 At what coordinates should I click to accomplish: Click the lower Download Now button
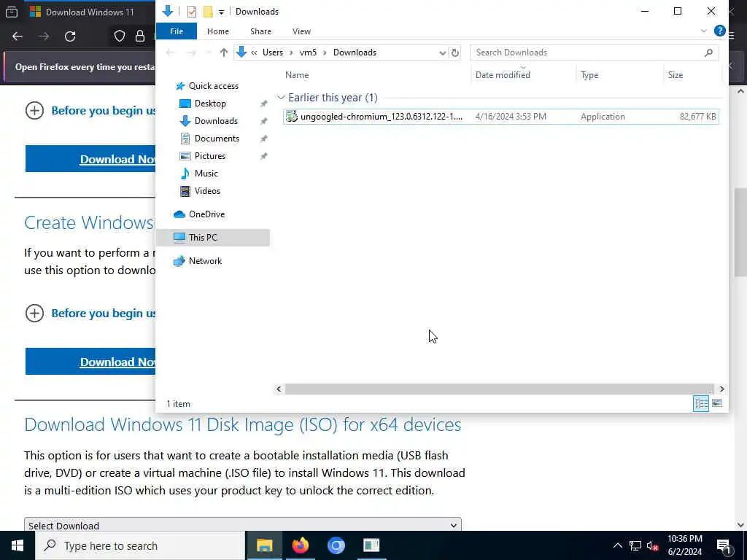pos(90,362)
